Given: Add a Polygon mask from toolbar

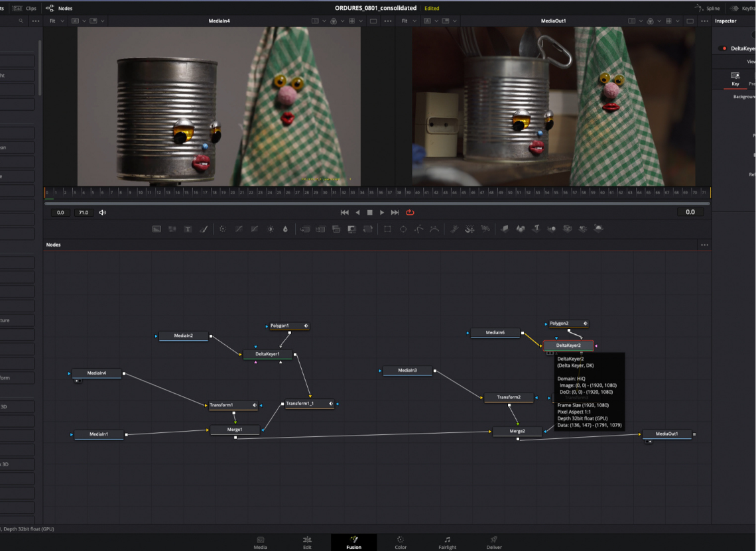Looking at the screenshot, I should (419, 229).
